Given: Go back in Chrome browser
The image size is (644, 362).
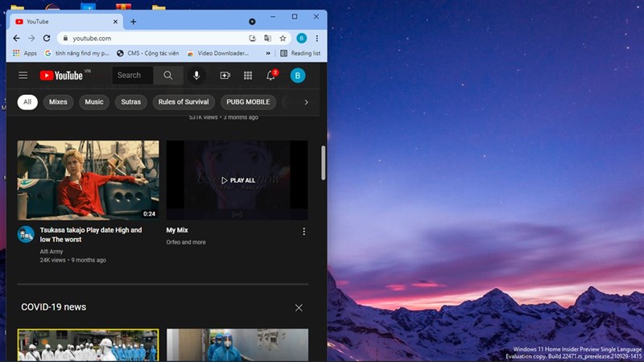Looking at the screenshot, I should coord(16,38).
